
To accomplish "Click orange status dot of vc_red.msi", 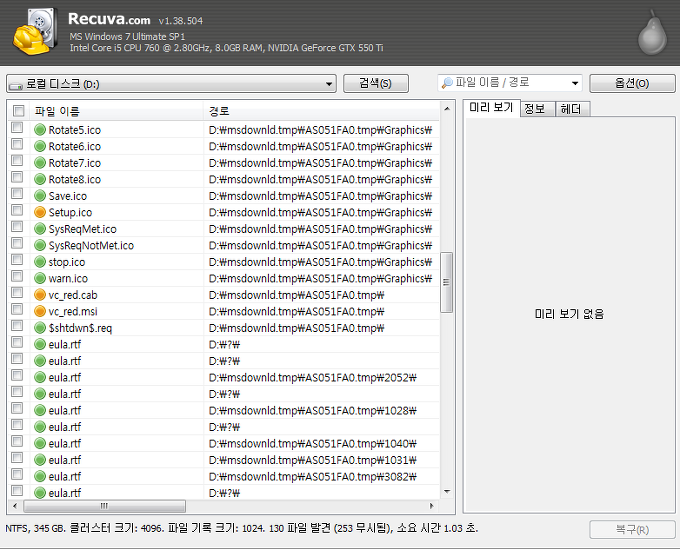I will (x=40, y=311).
